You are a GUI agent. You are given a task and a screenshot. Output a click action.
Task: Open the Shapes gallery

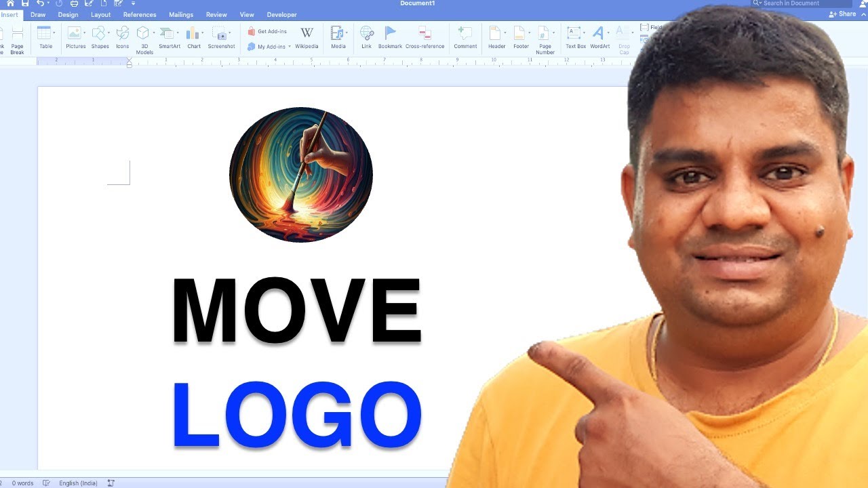pos(99,37)
